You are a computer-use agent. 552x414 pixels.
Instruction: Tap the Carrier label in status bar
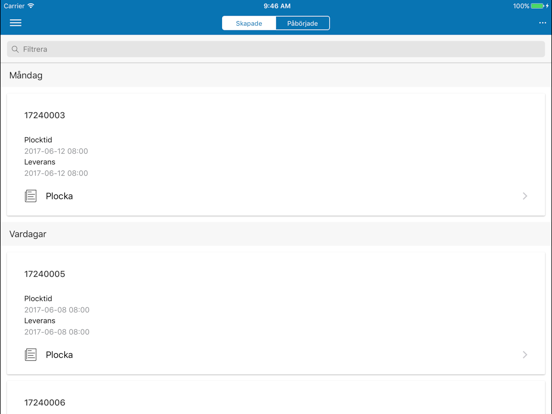14,6
